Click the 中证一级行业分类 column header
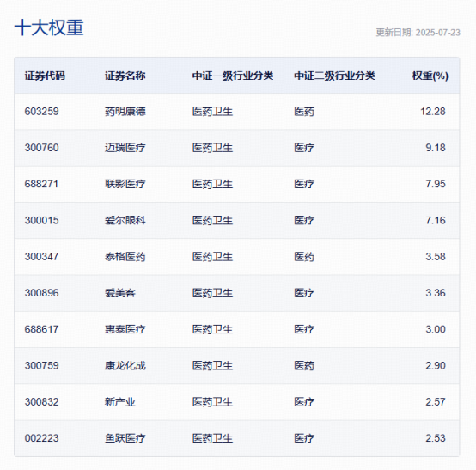The image size is (476, 470). click(233, 76)
